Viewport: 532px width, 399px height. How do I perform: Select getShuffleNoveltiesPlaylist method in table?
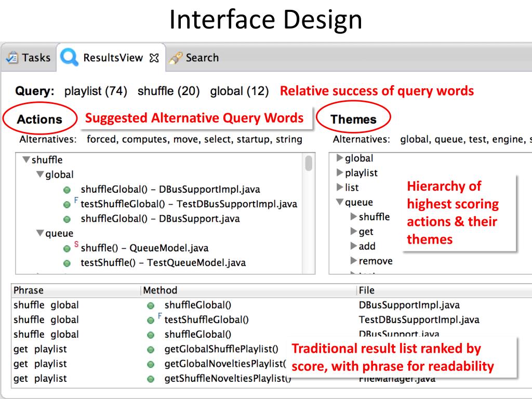[x=228, y=378]
